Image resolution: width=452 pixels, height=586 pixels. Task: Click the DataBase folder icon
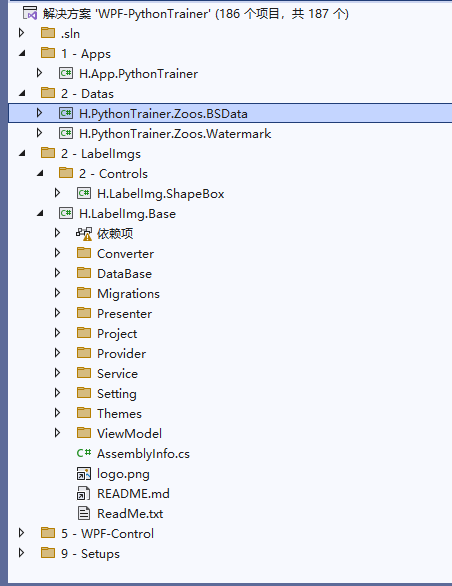84,273
